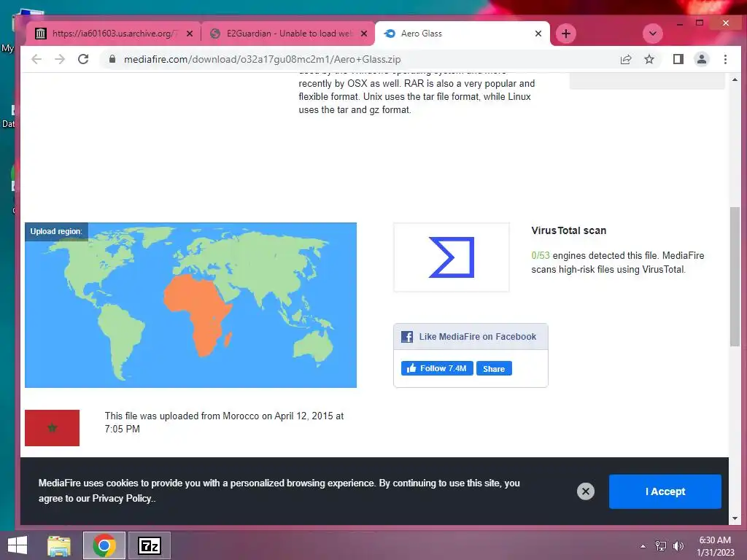Open Windows Start menu
This screenshot has width=747, height=560.
pos(18,545)
